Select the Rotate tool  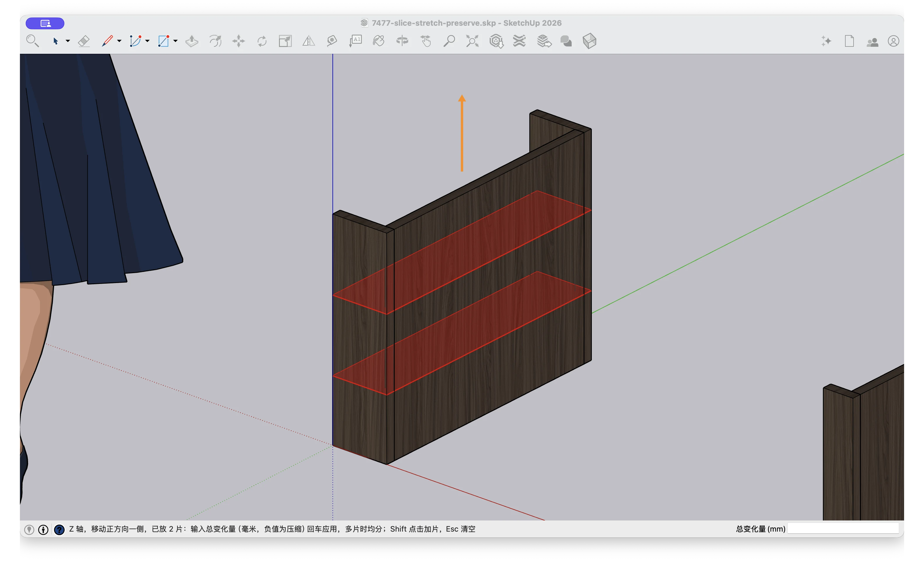tap(262, 41)
